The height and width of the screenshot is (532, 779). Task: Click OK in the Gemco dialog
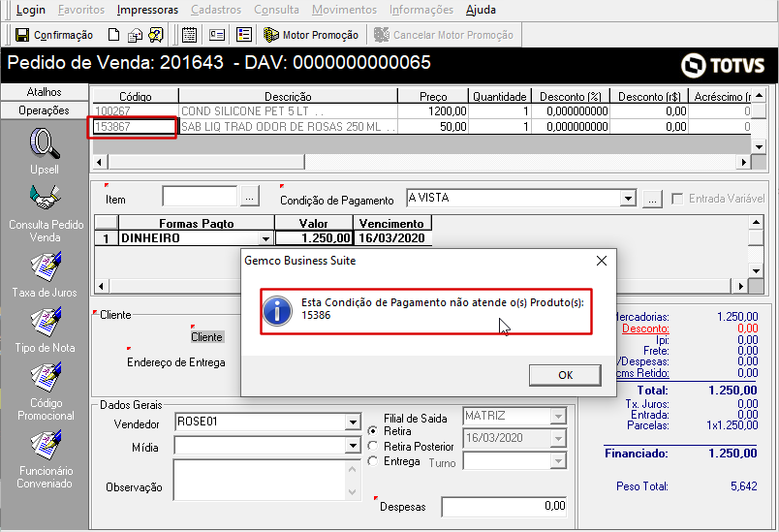566,375
